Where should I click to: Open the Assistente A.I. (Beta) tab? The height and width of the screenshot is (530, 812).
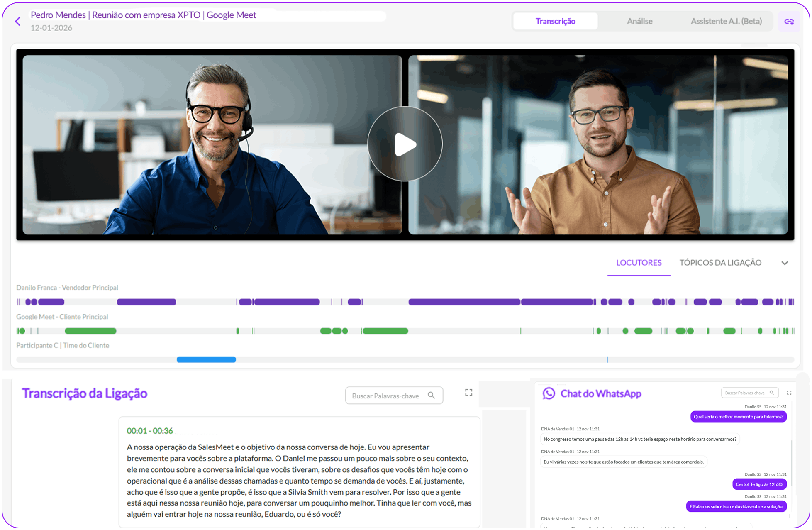click(x=726, y=21)
